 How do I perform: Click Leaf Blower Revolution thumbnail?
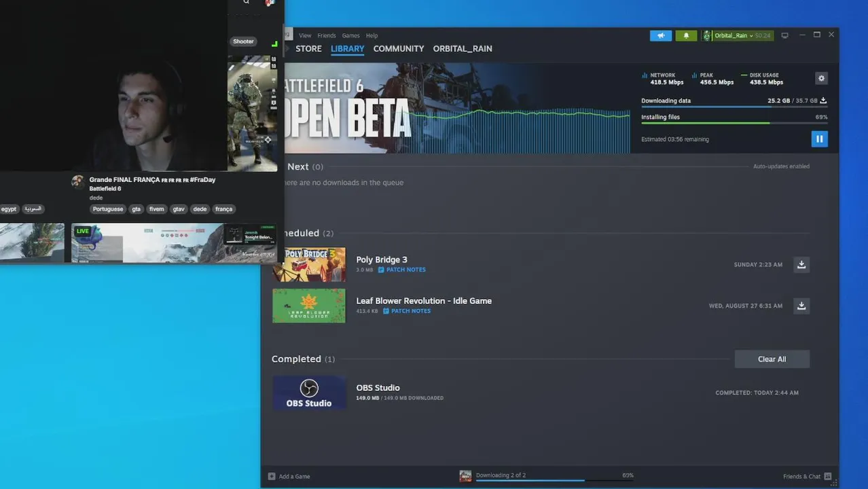[309, 306]
